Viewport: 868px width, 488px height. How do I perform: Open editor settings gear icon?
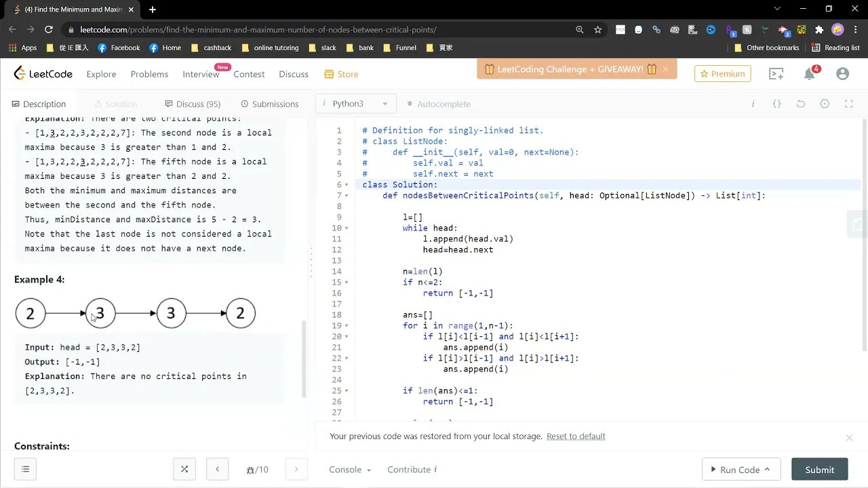825,104
